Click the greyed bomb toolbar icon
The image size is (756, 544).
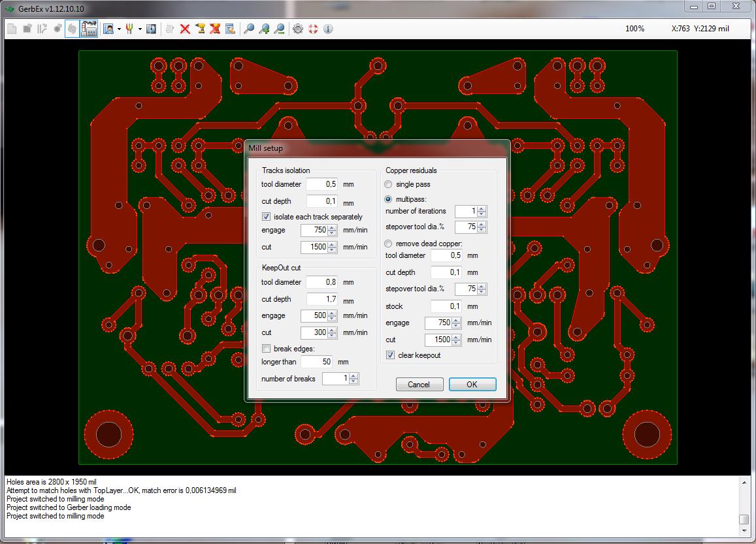(x=57, y=29)
